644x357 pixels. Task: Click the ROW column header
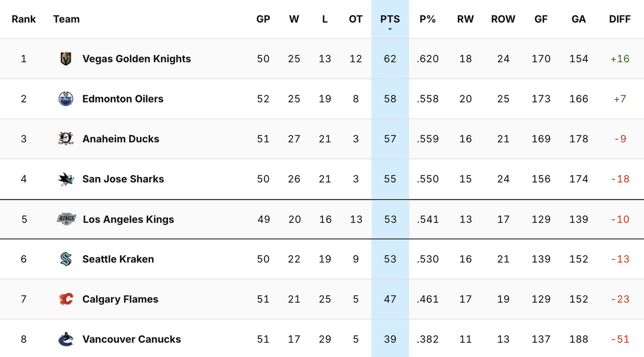point(503,19)
